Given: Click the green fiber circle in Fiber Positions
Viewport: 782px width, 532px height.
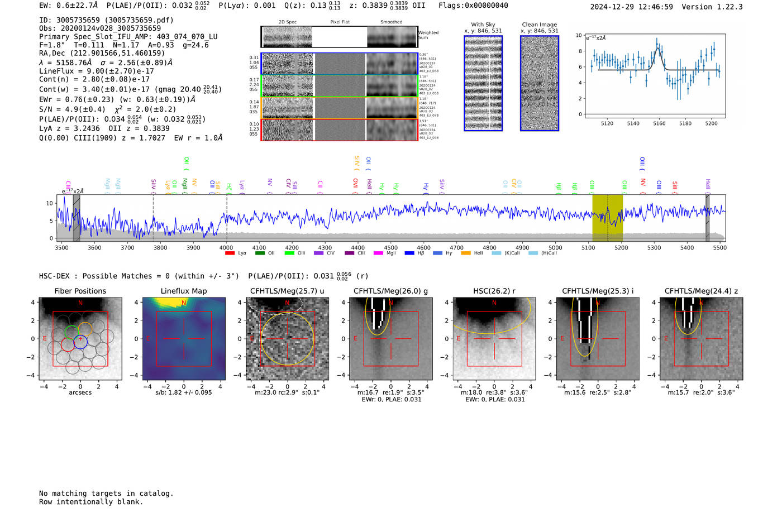Looking at the screenshot, I should [x=71, y=332].
